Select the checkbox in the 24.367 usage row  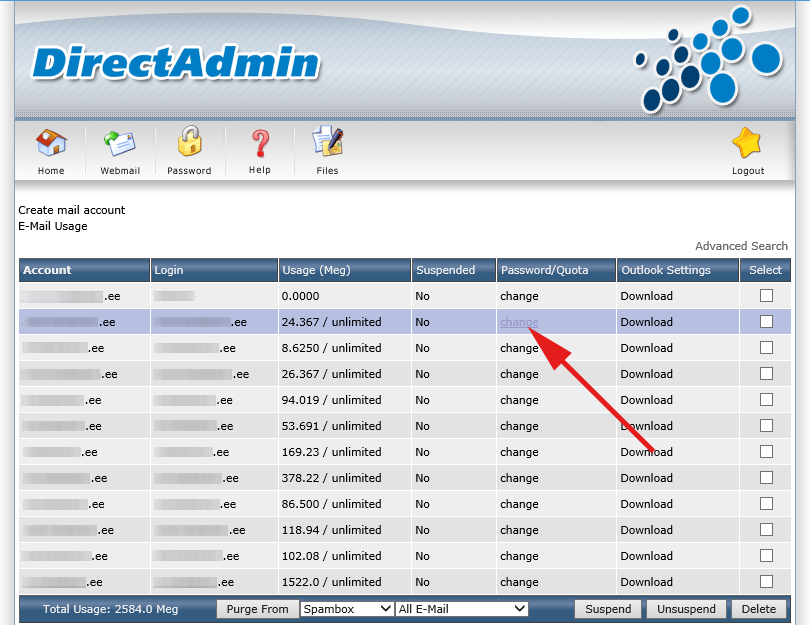(767, 321)
